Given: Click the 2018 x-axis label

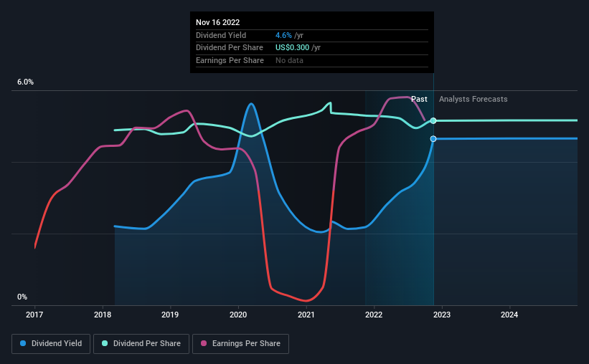Looking at the screenshot, I should (103, 315).
